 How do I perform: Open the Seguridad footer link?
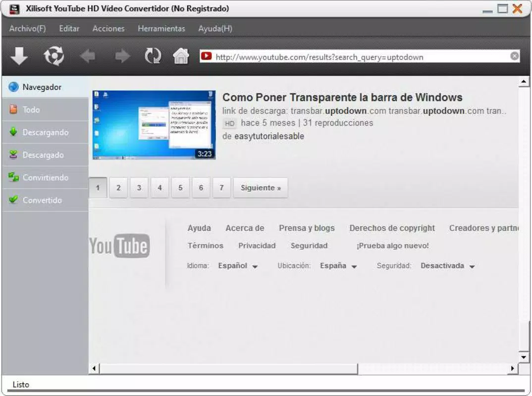pos(309,246)
